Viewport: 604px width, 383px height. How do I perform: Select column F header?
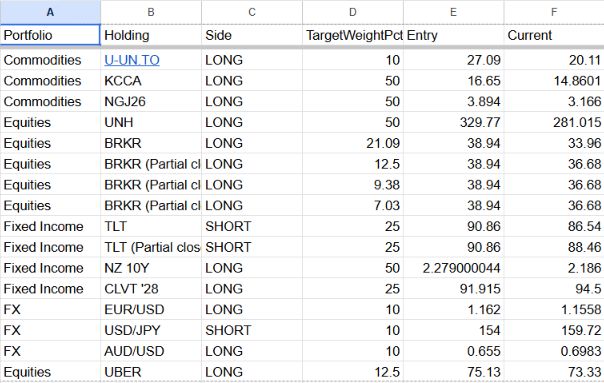554,12
